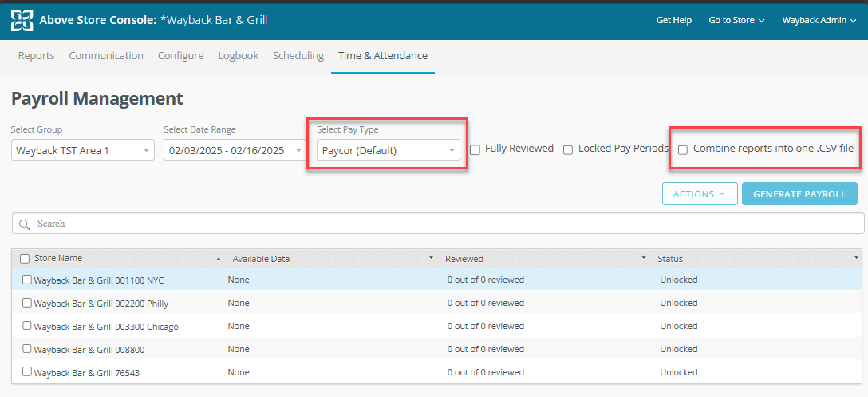Select the Time & Attendance tab

382,55
